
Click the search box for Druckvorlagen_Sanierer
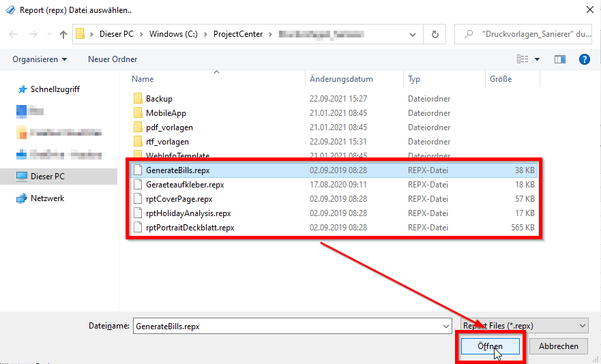[x=525, y=34]
